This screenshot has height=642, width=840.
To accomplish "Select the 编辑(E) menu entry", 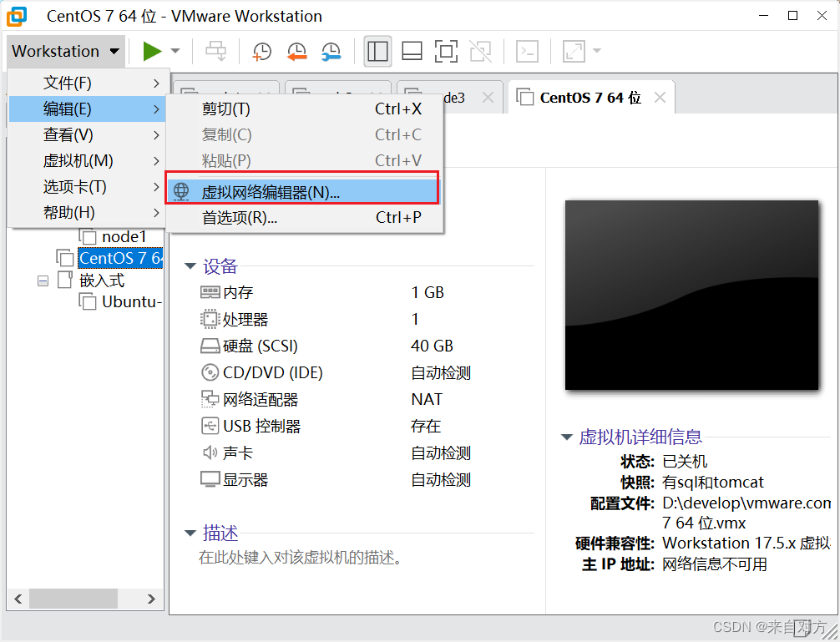I will [x=89, y=109].
